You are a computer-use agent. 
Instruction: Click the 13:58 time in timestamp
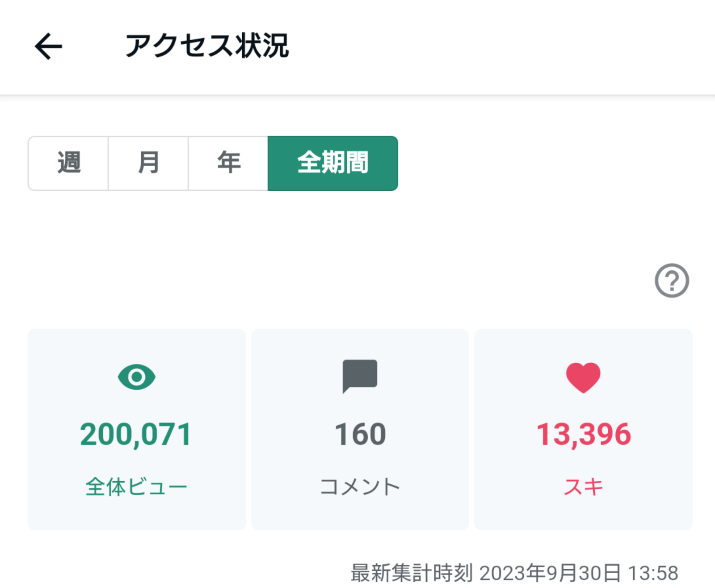[653, 573]
